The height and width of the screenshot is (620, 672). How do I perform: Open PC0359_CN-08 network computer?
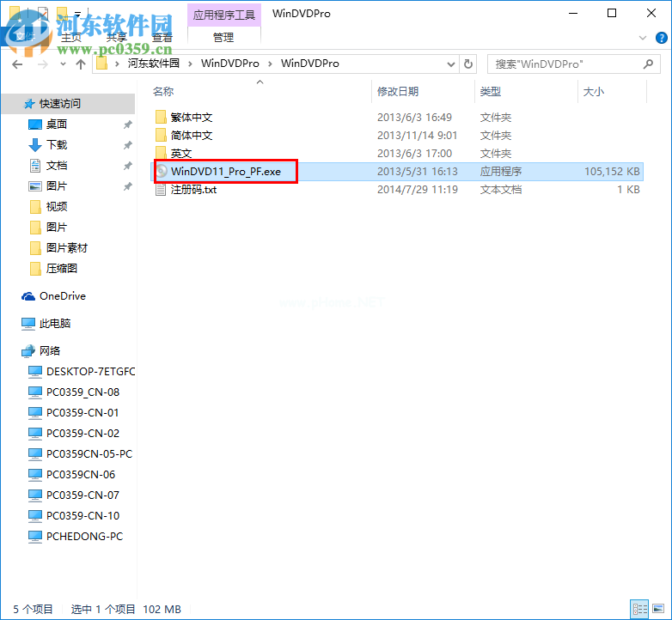pyautogui.click(x=82, y=392)
